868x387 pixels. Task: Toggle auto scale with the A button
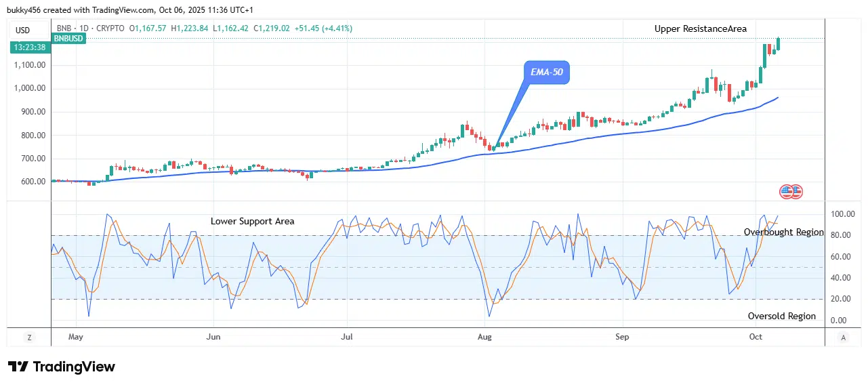coord(843,337)
